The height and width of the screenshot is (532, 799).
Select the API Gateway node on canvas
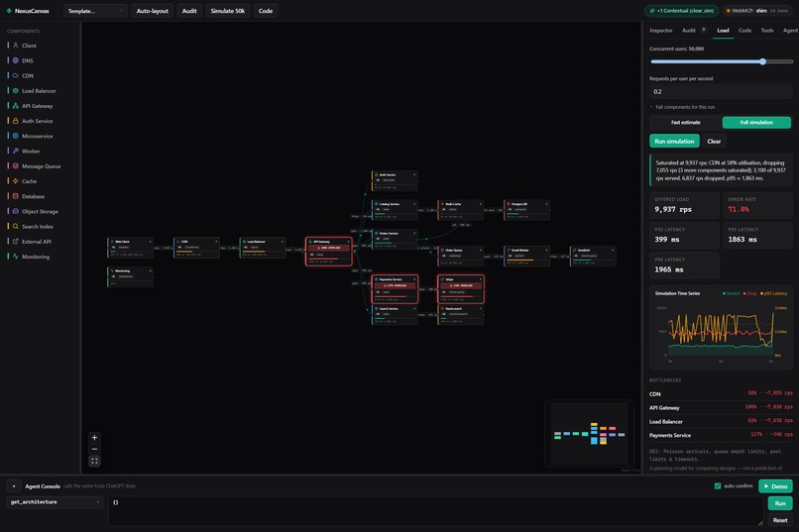pos(329,252)
